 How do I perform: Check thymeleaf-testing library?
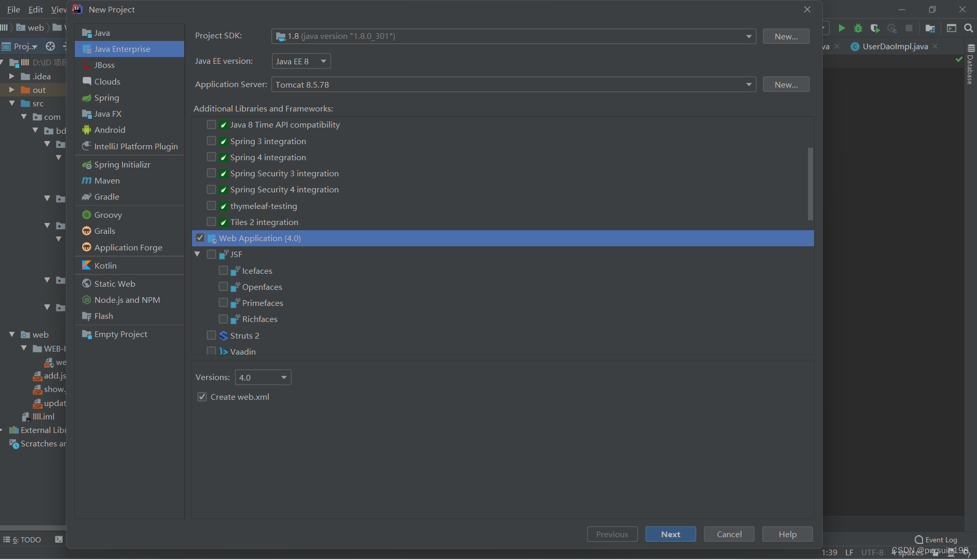pyautogui.click(x=211, y=205)
